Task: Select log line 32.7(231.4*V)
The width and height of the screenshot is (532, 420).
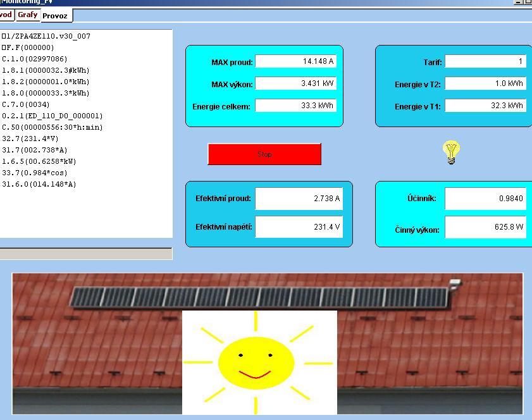Action: pos(30,139)
